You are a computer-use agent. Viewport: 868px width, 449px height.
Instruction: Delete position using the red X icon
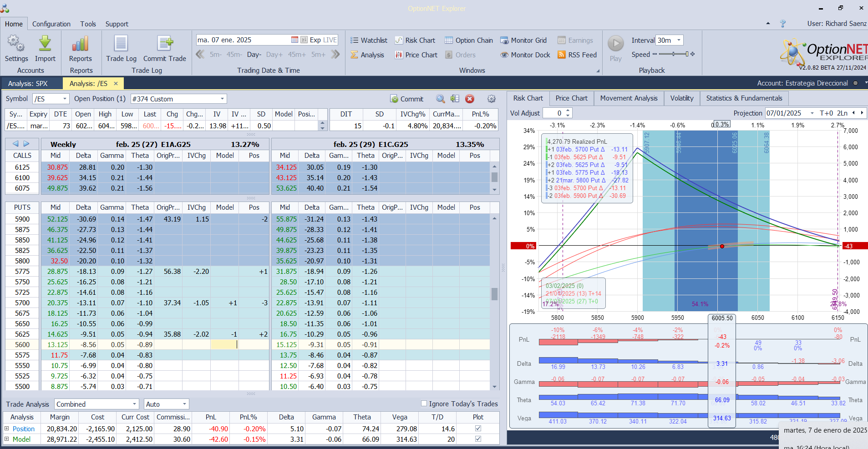[470, 99]
